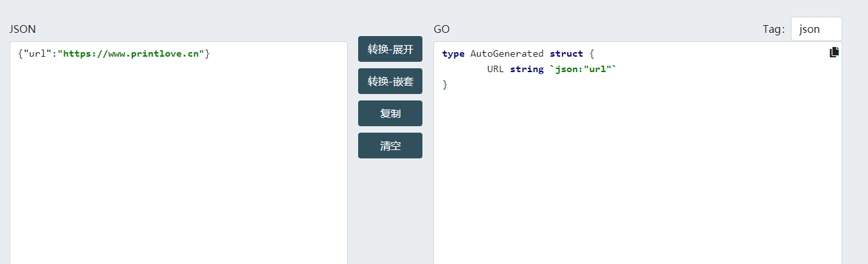
Task: Click the type keyword in Go code
Action: pos(453,53)
